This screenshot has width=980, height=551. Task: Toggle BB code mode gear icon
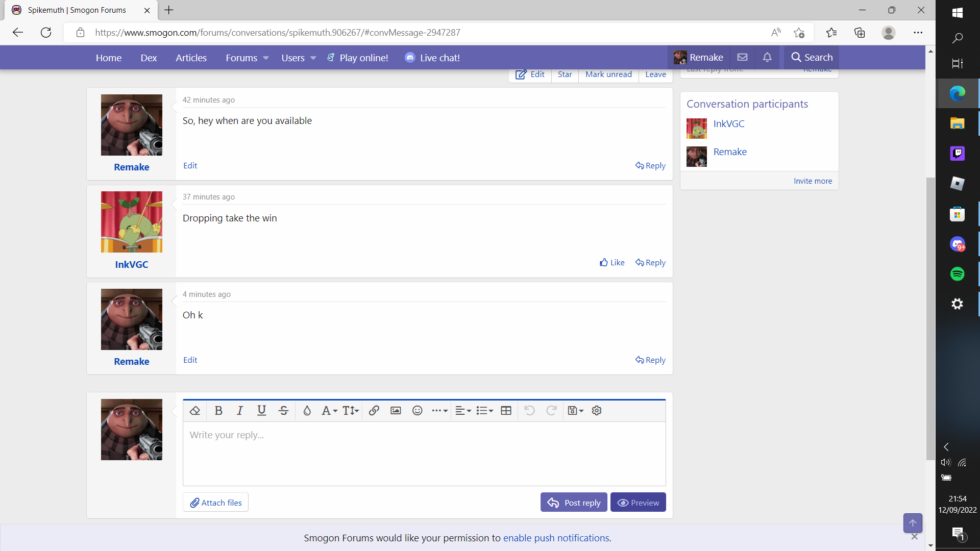coord(597,411)
